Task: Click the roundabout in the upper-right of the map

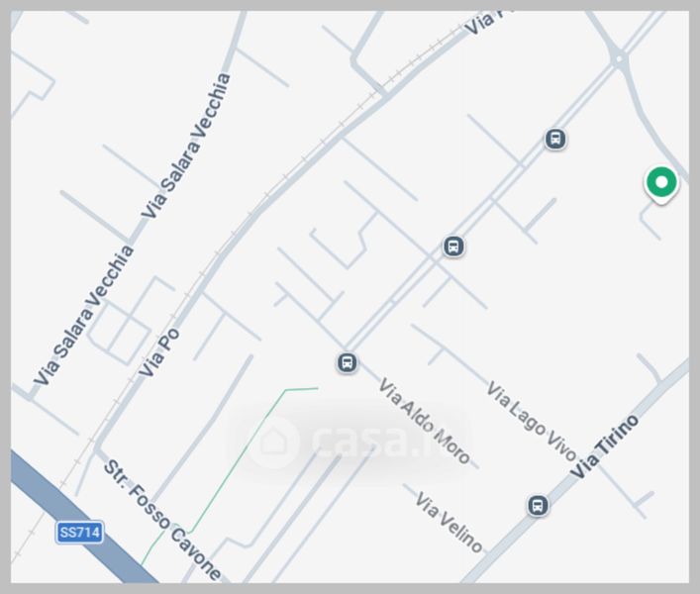Action: point(619,59)
